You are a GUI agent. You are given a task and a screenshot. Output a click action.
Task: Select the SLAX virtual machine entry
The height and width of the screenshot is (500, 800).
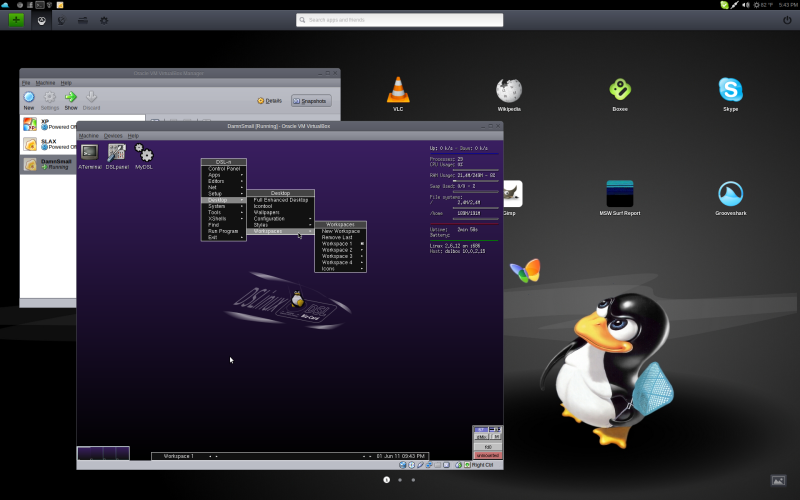(x=48, y=144)
